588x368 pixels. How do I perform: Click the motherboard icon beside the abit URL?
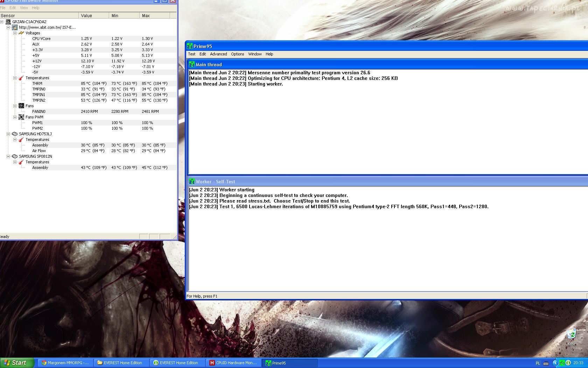(15, 27)
